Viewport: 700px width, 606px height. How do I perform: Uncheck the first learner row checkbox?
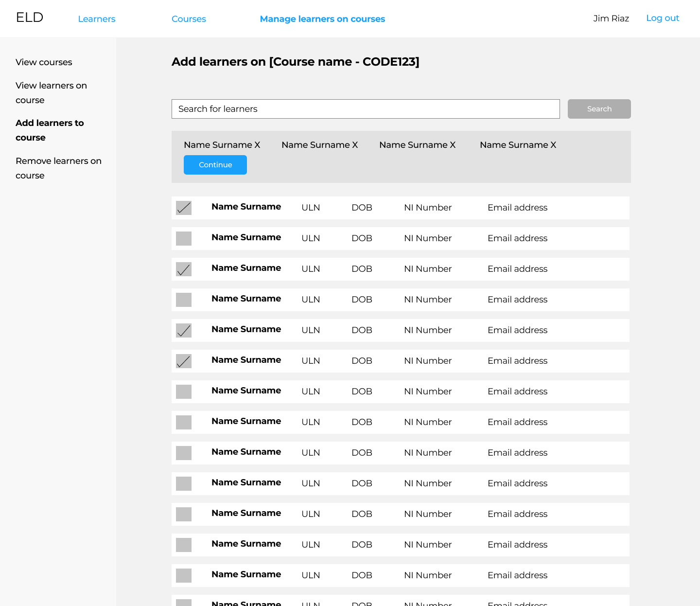coord(184,208)
